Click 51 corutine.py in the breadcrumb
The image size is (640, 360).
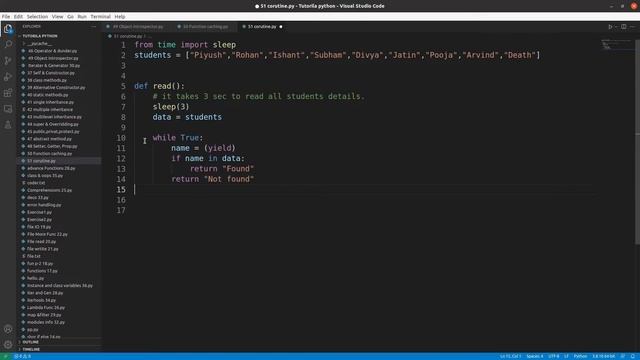pyautogui.click(x=128, y=36)
